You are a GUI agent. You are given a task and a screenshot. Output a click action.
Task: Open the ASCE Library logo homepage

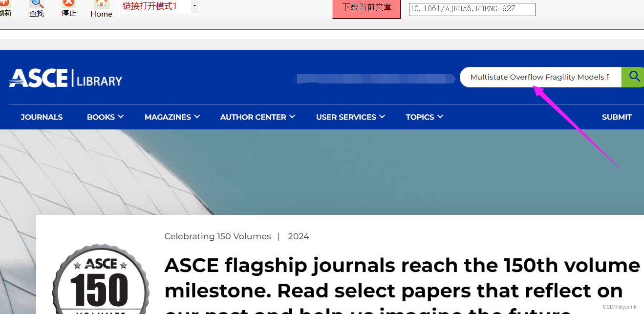tap(65, 78)
